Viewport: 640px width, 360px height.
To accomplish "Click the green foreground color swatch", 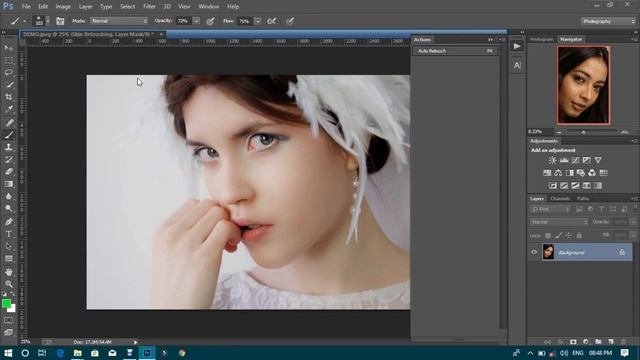I will [x=6, y=304].
